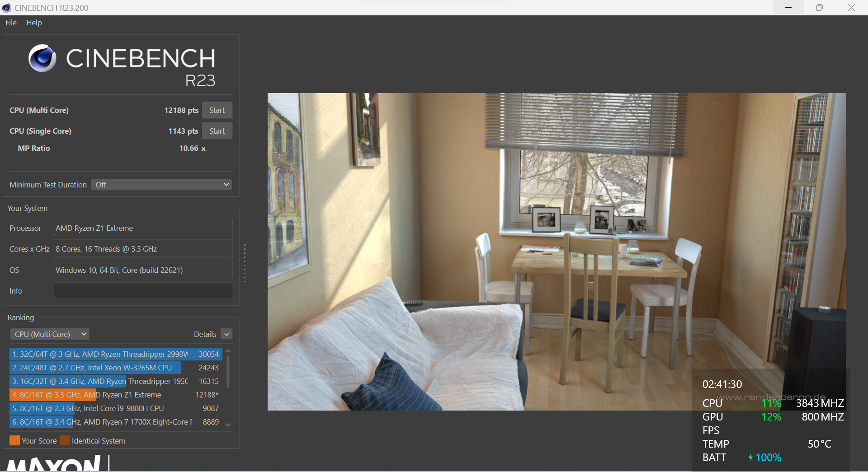Open the Help menu
Screen dimensions: 868x472
[34, 23]
